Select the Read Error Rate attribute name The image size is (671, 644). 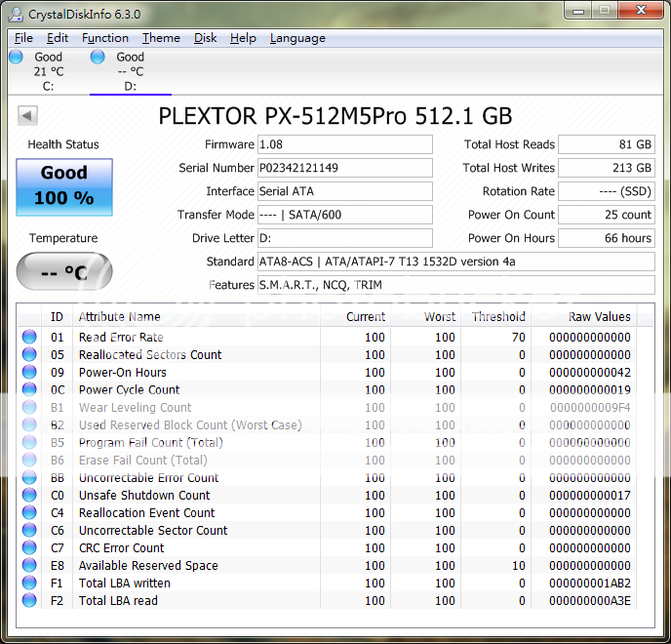[x=121, y=338]
